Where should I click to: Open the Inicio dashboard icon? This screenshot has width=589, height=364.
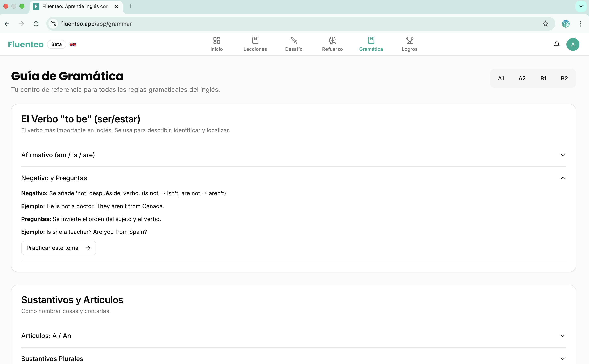[x=216, y=40]
